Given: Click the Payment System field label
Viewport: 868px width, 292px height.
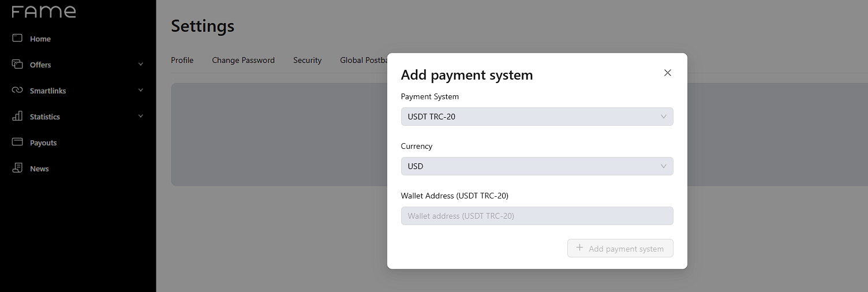Looking at the screenshot, I should click(430, 96).
